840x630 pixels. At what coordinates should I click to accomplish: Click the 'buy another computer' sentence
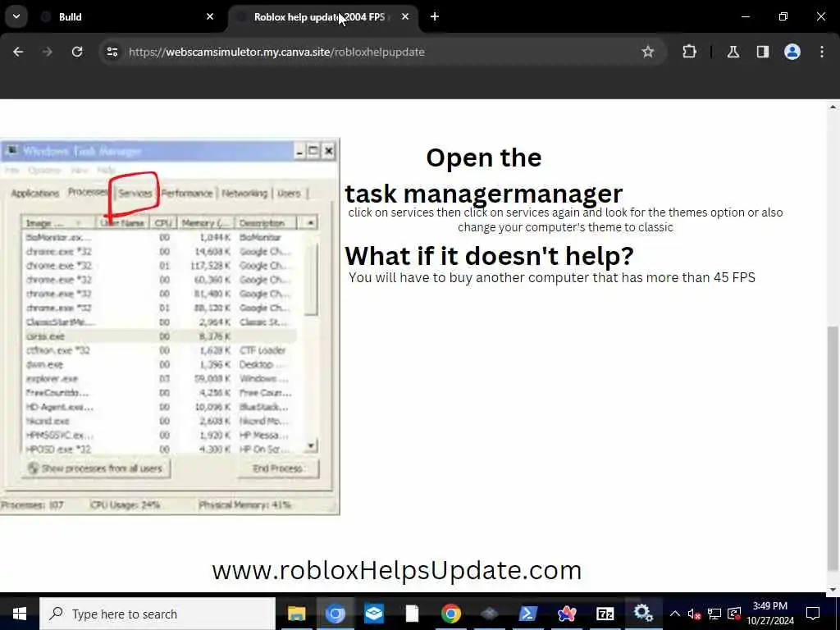(x=552, y=277)
